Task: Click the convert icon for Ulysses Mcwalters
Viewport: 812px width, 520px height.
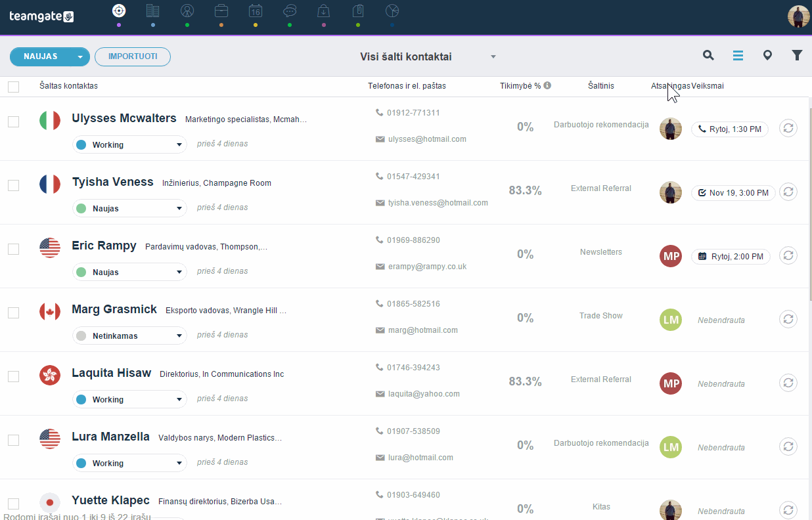Action: (788, 128)
